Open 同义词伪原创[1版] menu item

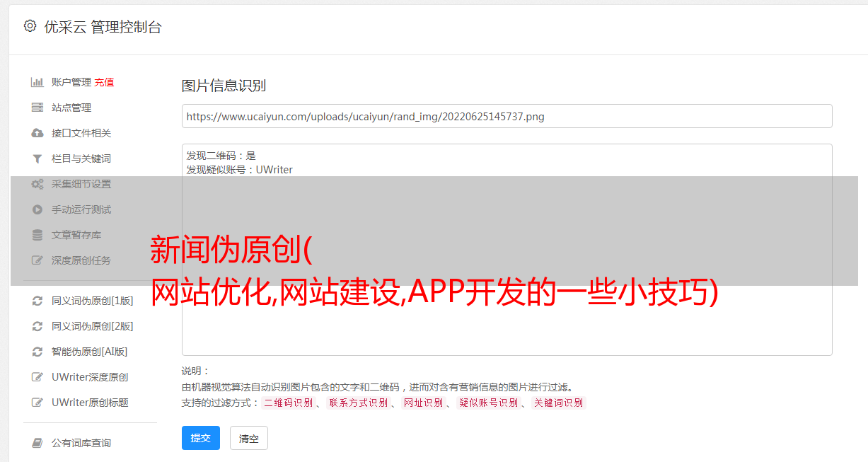[x=93, y=301]
